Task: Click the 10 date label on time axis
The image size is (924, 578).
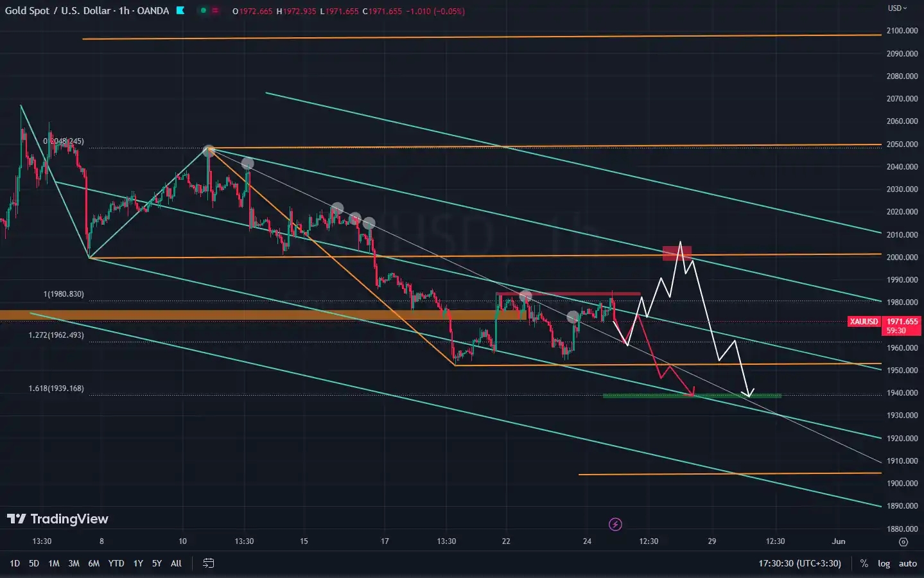Action: [x=182, y=541]
